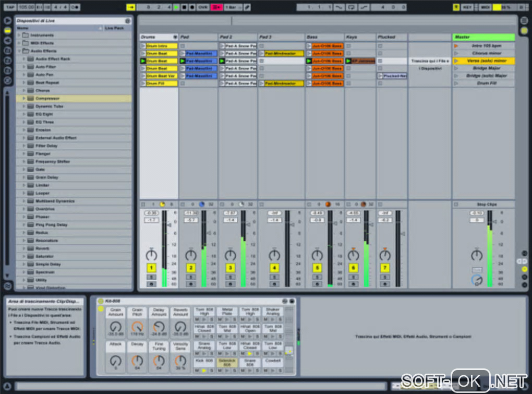Click the Pad 2 track header
This screenshot has height=394, width=532.
(x=237, y=37)
